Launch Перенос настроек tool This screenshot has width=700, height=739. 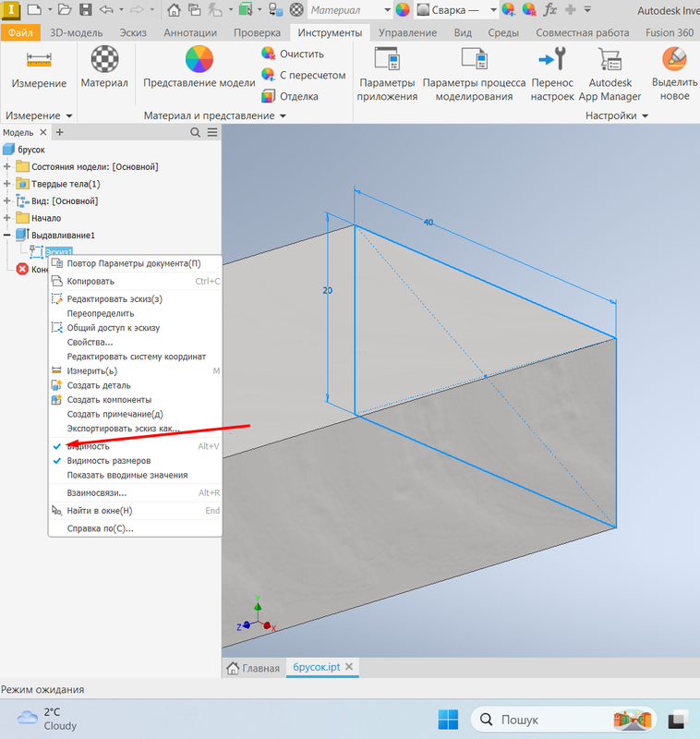pos(552,74)
